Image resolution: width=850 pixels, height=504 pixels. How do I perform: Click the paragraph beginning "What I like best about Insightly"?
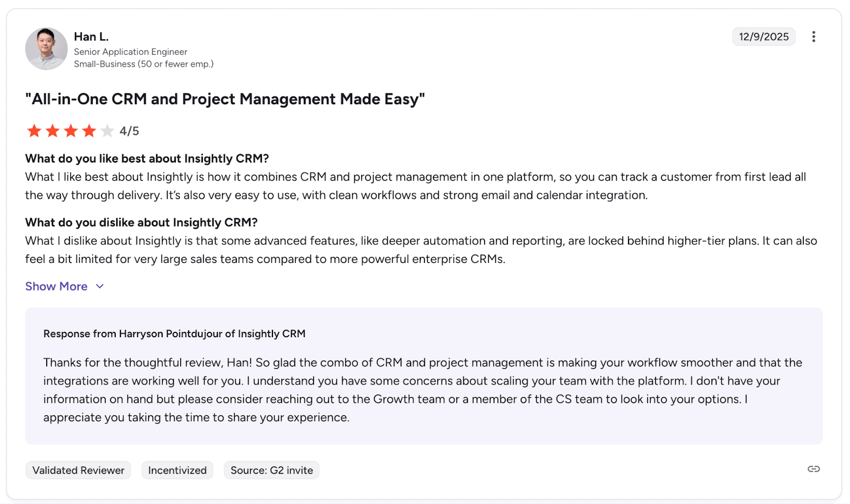[415, 186]
